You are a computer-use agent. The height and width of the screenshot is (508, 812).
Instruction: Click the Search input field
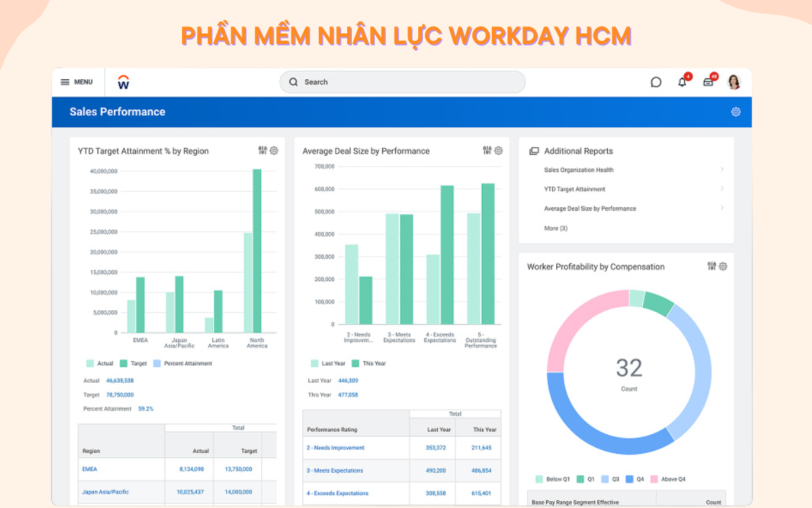coord(402,82)
